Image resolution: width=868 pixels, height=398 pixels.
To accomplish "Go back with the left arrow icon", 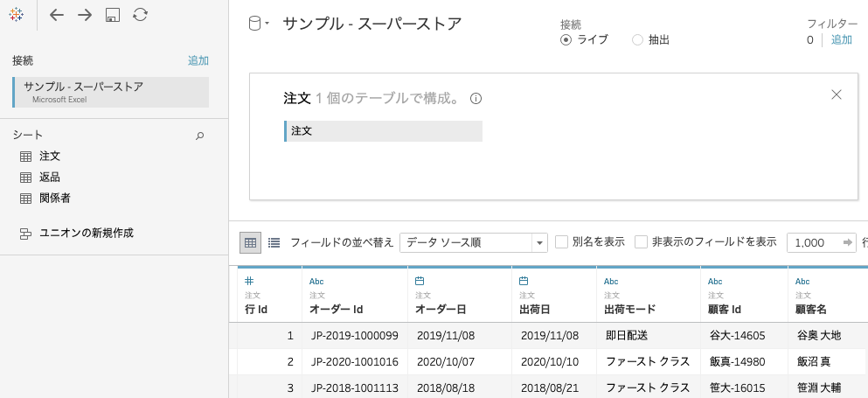I will (x=57, y=15).
